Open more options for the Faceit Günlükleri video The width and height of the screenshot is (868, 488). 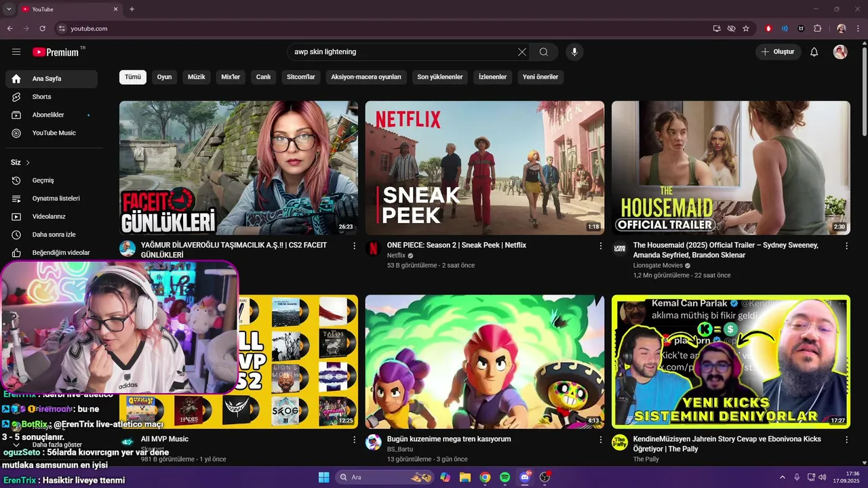click(x=354, y=246)
